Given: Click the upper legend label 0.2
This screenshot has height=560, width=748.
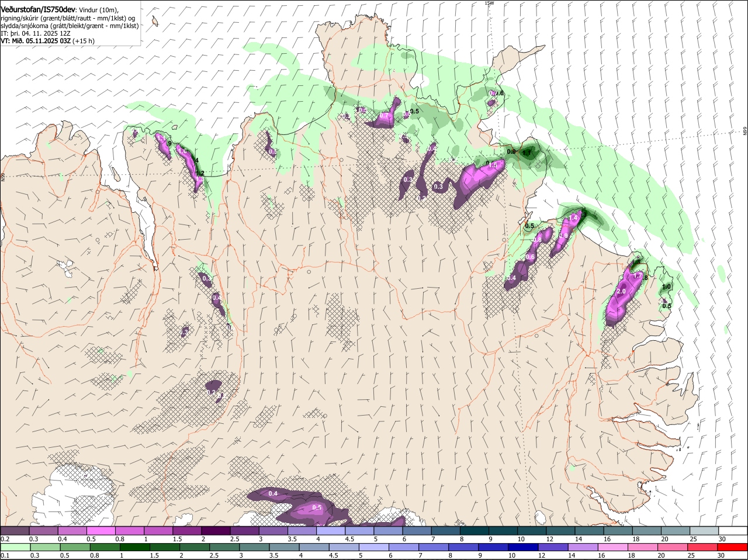Looking at the screenshot, I should pos(5,538).
